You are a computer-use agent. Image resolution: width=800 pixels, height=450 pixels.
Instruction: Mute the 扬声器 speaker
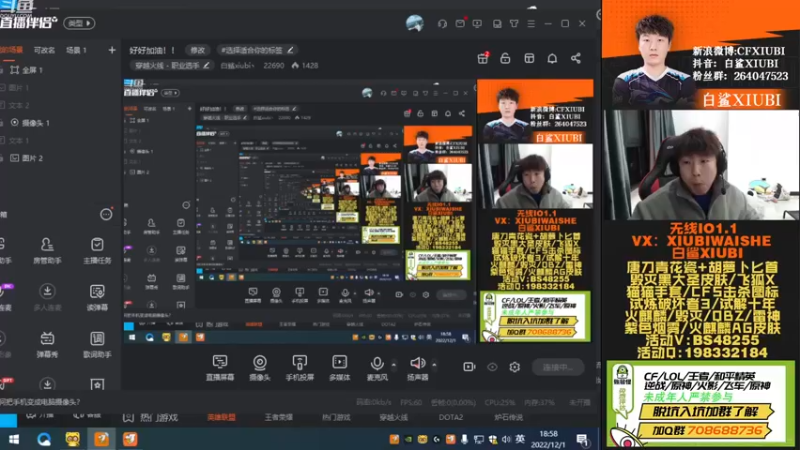tap(417, 368)
